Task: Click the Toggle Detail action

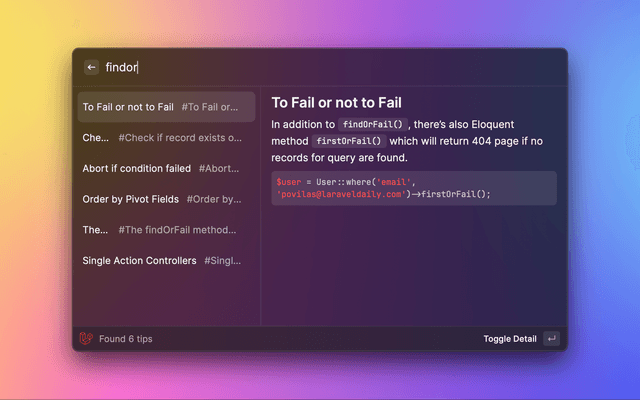Action: (510, 339)
